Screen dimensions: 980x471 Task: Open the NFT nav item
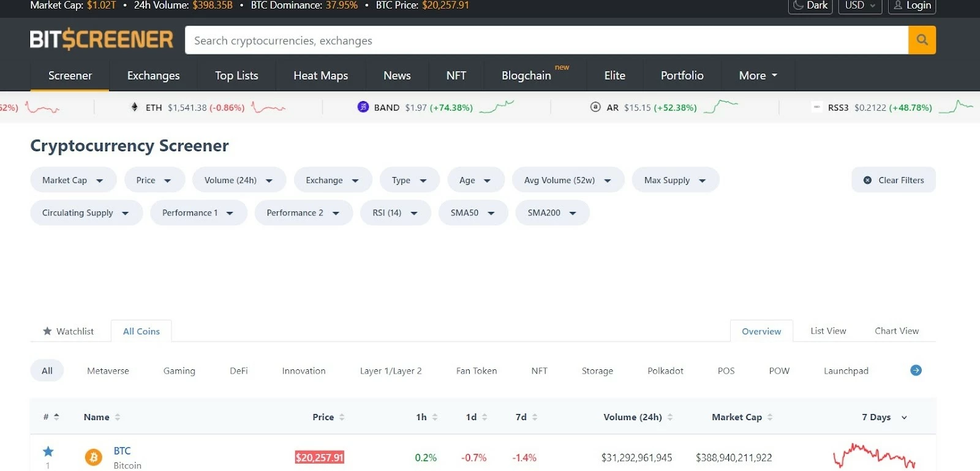pyautogui.click(x=456, y=75)
